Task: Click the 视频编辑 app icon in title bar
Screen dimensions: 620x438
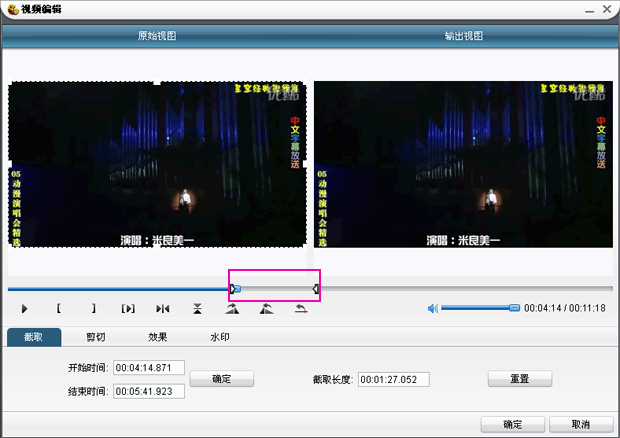Action: tap(13, 9)
